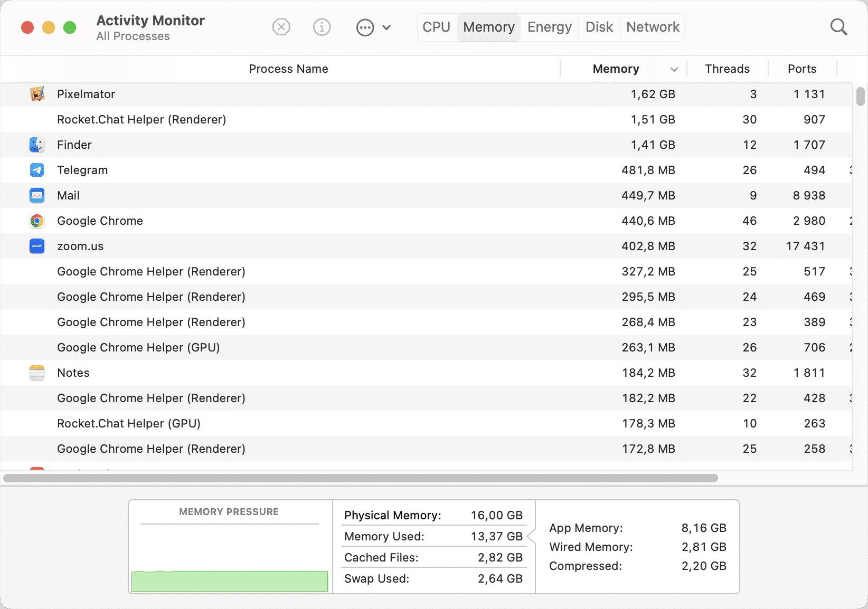The height and width of the screenshot is (609, 868).
Task: Click the Finder process icon
Action: 36,145
